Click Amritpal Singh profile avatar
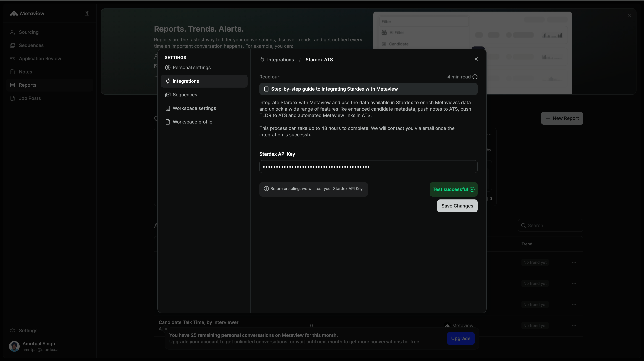644x361 pixels. (14, 346)
